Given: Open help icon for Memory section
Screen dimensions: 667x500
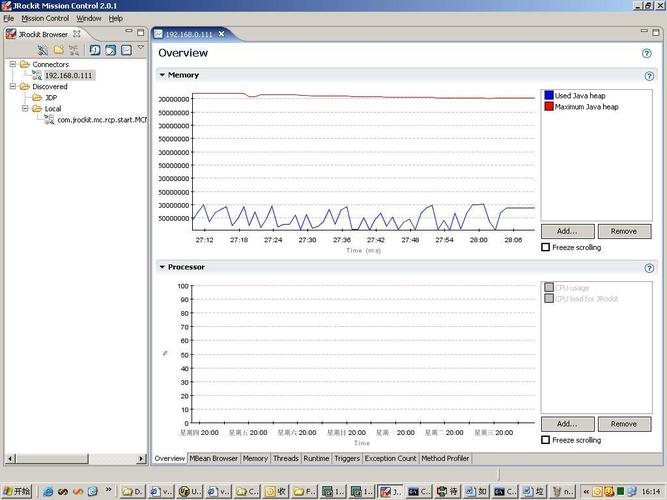Looking at the screenshot, I should (x=649, y=76).
